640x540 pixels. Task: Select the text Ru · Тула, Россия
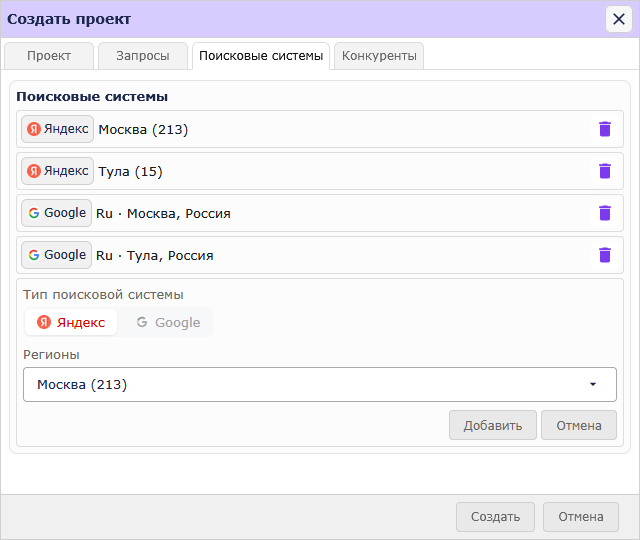155,256
